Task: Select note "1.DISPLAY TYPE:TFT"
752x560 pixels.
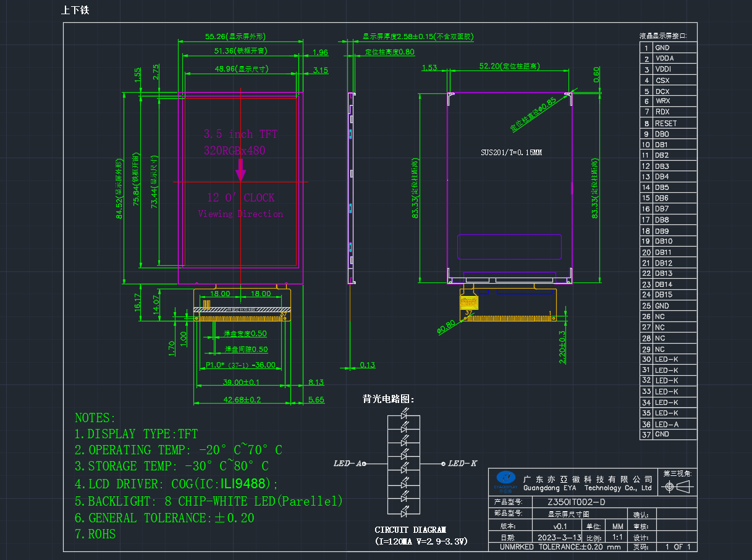Action: coord(136,434)
